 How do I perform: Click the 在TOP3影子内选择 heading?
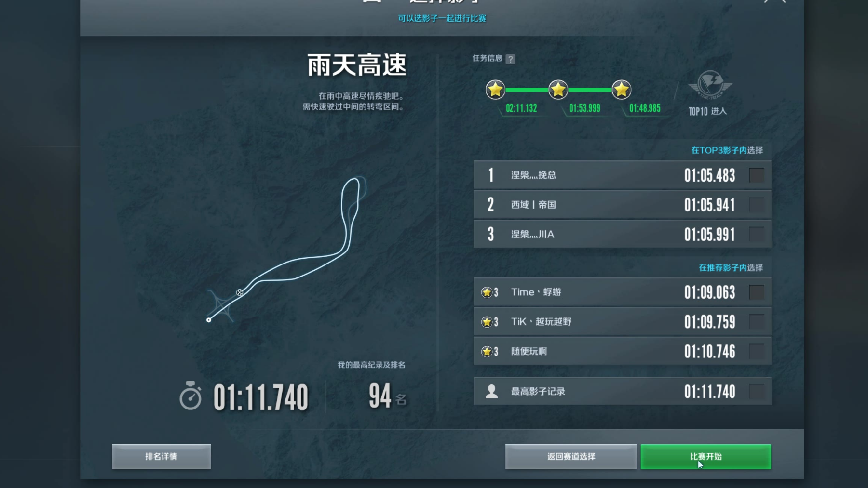(x=727, y=150)
